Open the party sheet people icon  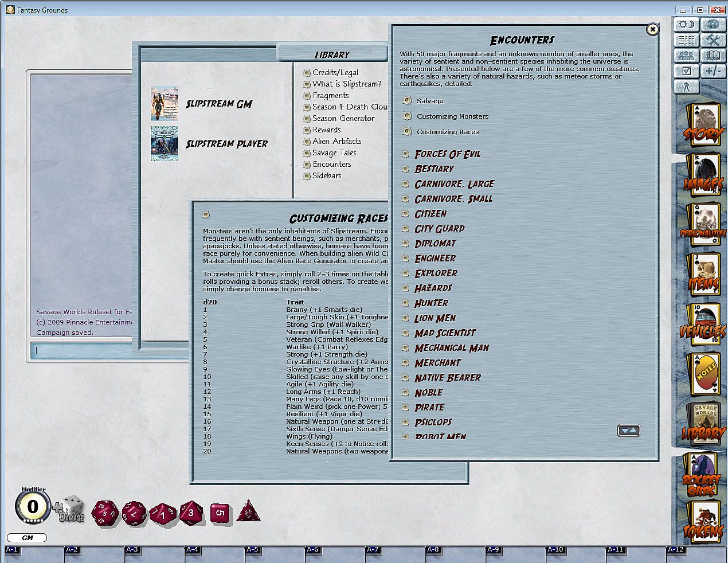coord(687,56)
